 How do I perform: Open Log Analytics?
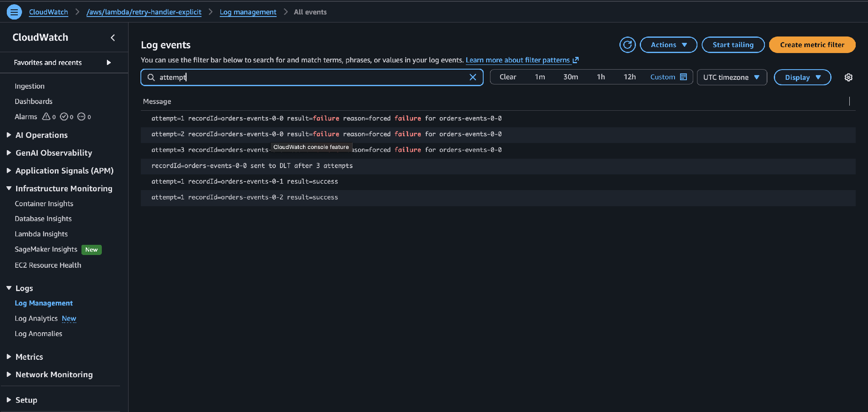(36, 319)
